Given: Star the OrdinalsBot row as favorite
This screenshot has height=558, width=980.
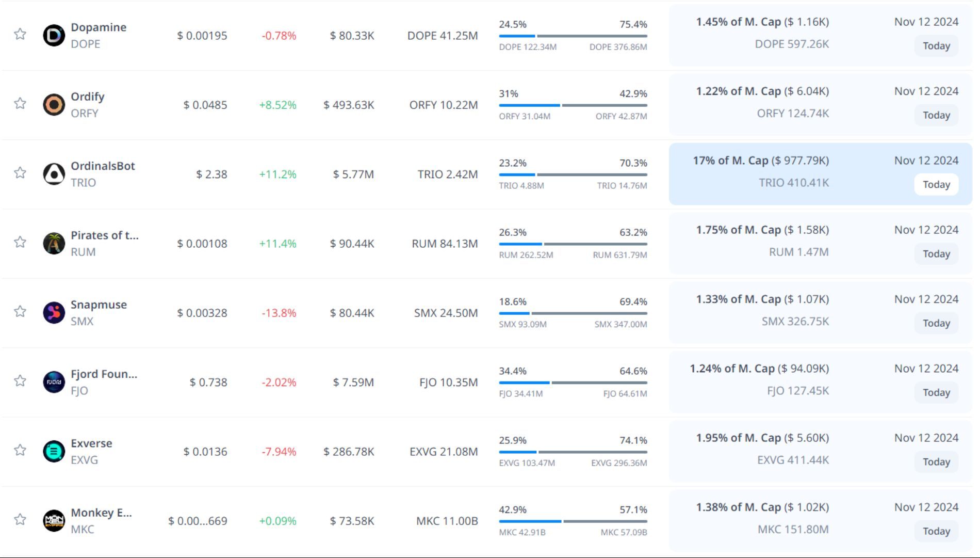Looking at the screenshot, I should coord(20,172).
